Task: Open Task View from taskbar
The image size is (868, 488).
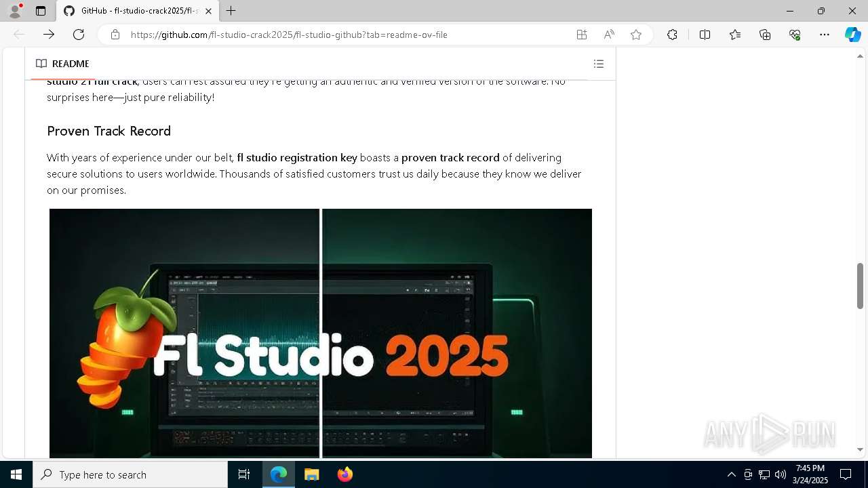Action: click(244, 474)
